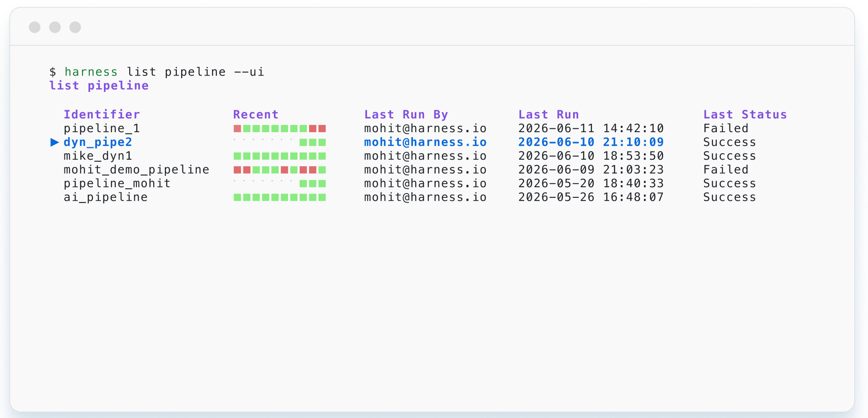Image resolution: width=868 pixels, height=418 pixels.
Task: Click the timestamp 2026-06-11 14:42:10
Action: click(591, 128)
